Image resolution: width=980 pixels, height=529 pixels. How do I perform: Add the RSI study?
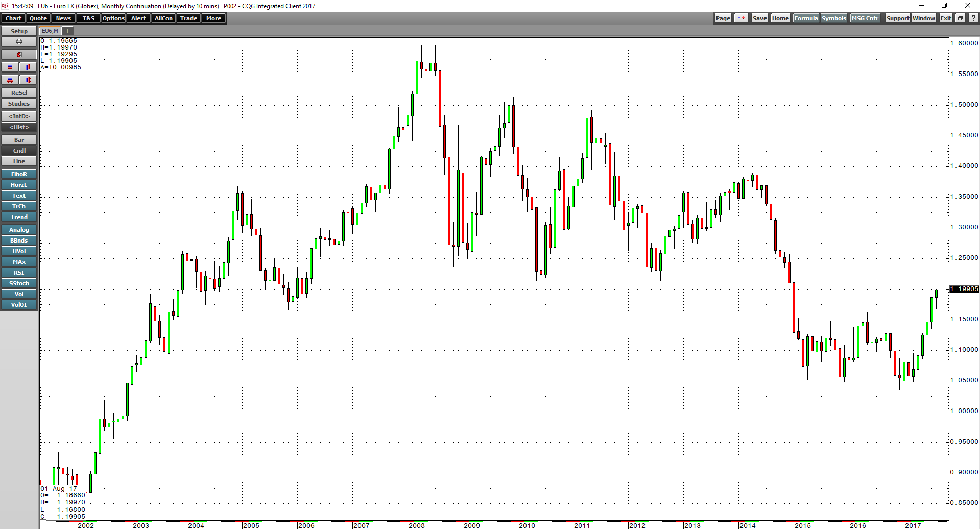pyautogui.click(x=19, y=273)
